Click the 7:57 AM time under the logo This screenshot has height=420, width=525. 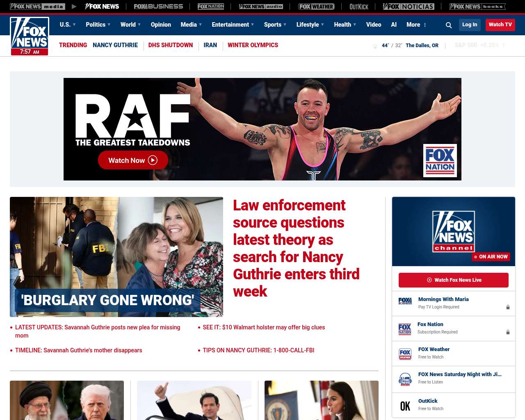tap(30, 52)
